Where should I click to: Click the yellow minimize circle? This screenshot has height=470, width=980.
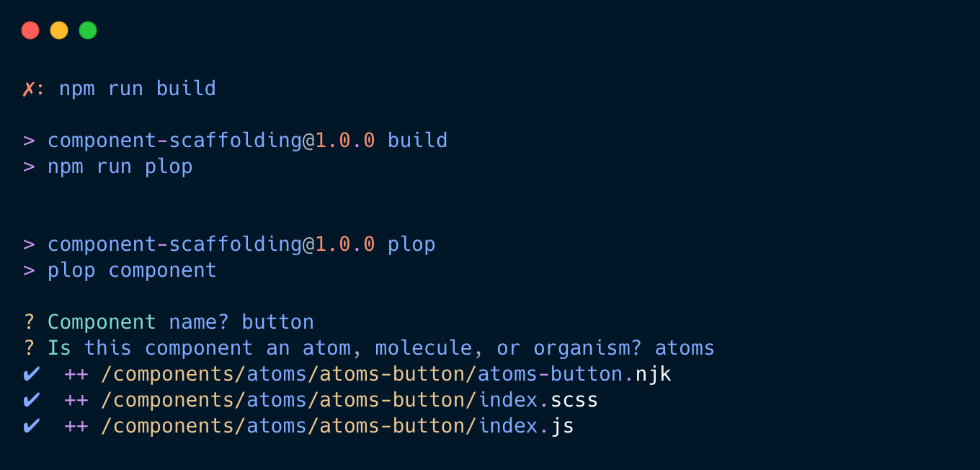(x=59, y=30)
